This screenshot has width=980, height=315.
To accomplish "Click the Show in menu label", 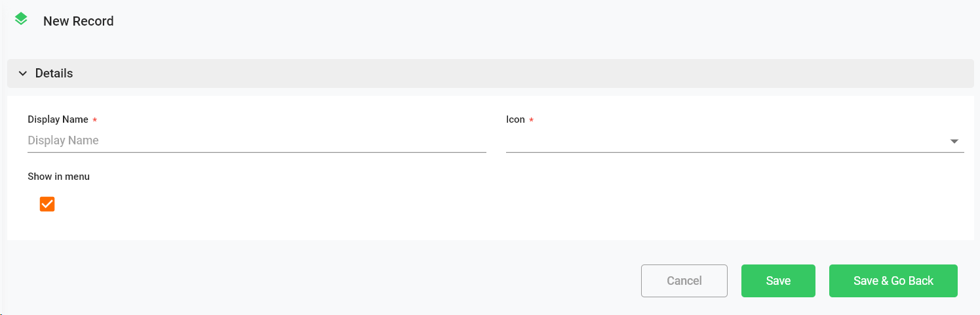I will click(x=58, y=177).
